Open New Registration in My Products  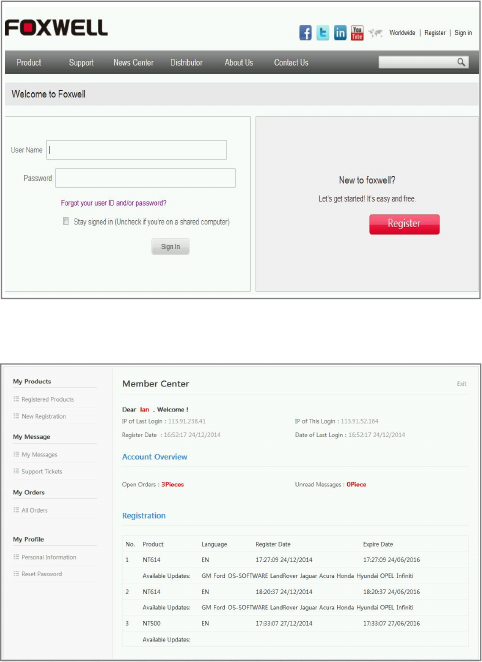pyautogui.click(x=44, y=416)
